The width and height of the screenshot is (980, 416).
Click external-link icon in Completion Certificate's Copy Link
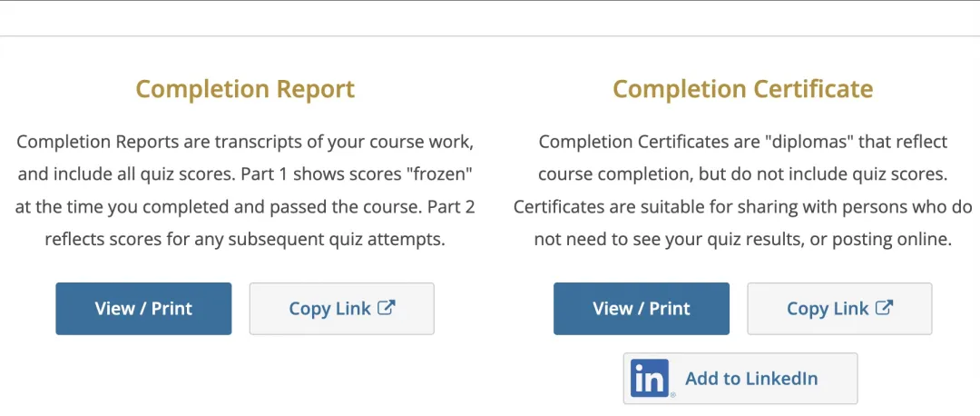point(885,308)
